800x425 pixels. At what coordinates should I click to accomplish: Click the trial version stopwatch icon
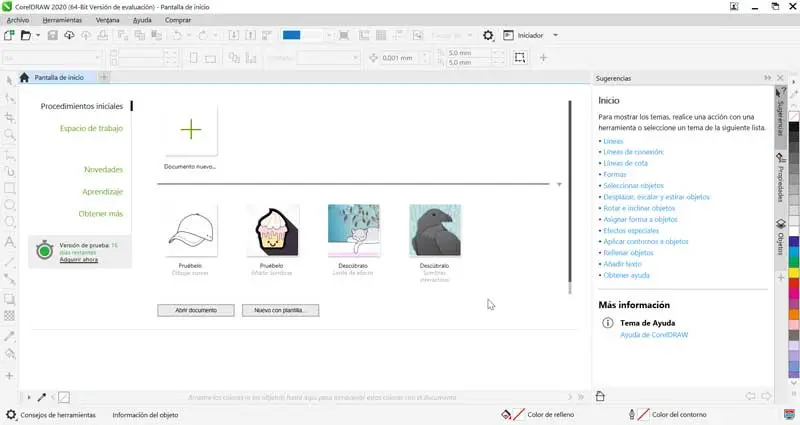point(44,250)
